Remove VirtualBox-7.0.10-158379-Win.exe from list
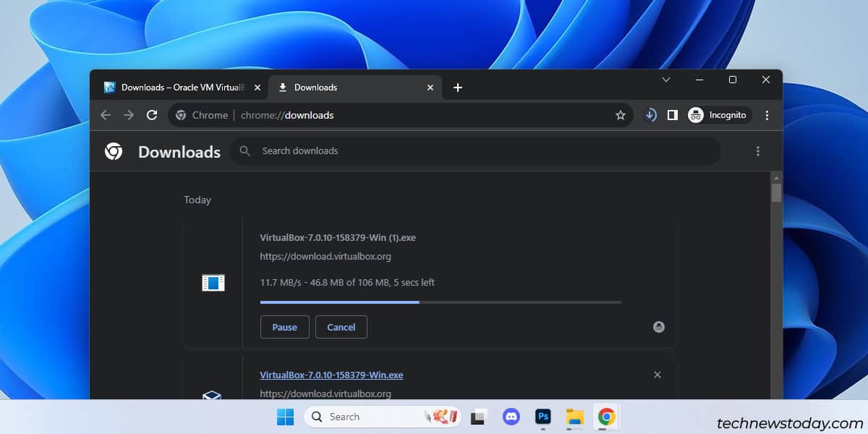 coord(658,375)
